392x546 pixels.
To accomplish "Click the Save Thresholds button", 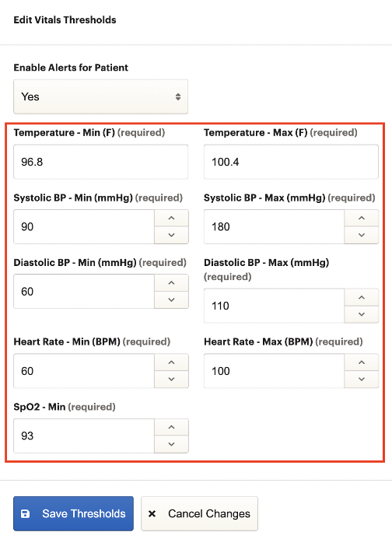I will [73, 513].
